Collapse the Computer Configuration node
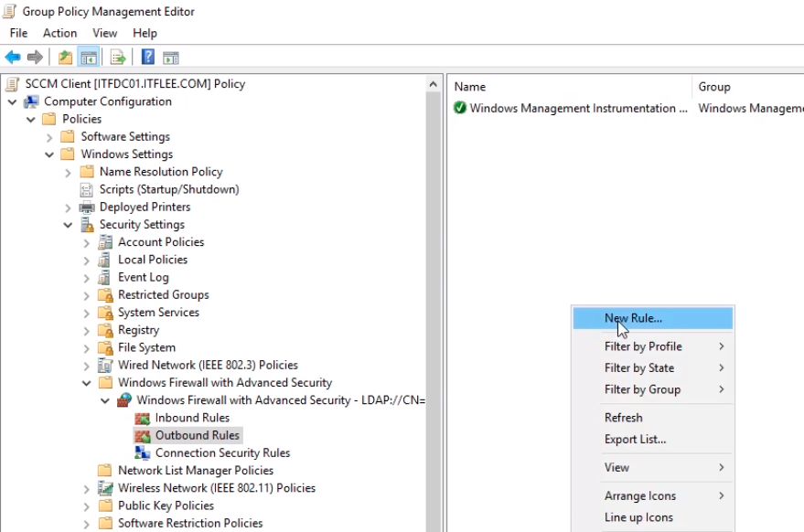 [12, 102]
